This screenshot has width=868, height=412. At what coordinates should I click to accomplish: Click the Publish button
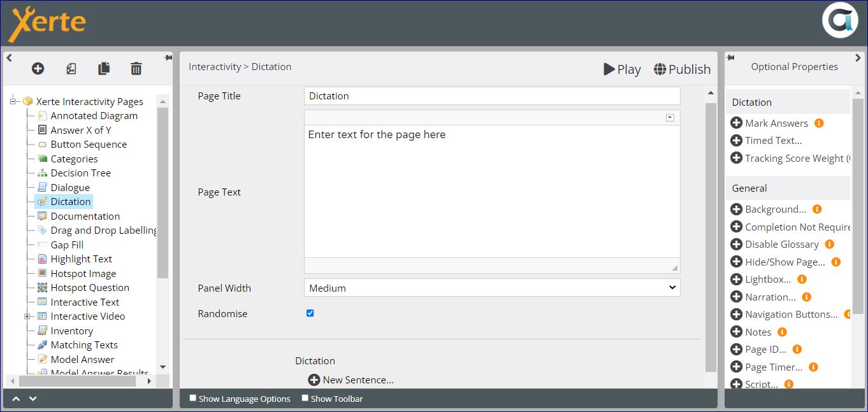click(682, 69)
